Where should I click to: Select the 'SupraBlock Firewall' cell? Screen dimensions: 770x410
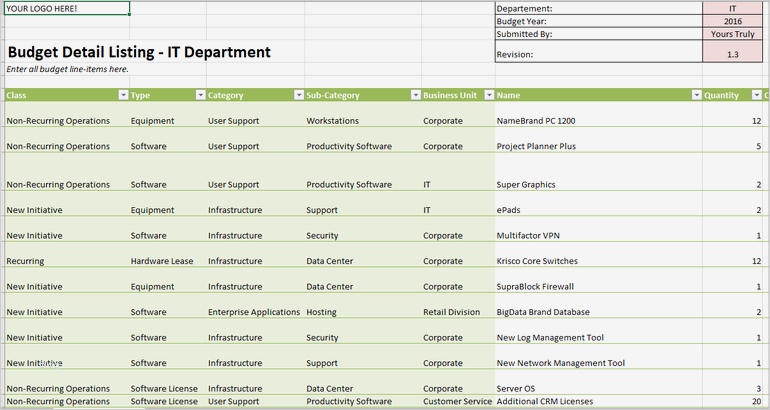[x=599, y=280]
